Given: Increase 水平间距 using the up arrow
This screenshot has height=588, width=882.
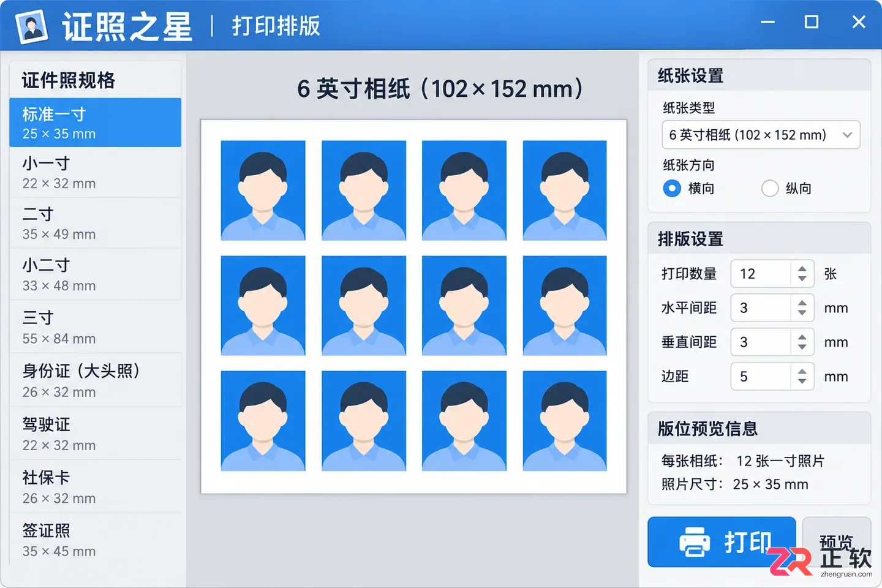Looking at the screenshot, I should [802, 303].
